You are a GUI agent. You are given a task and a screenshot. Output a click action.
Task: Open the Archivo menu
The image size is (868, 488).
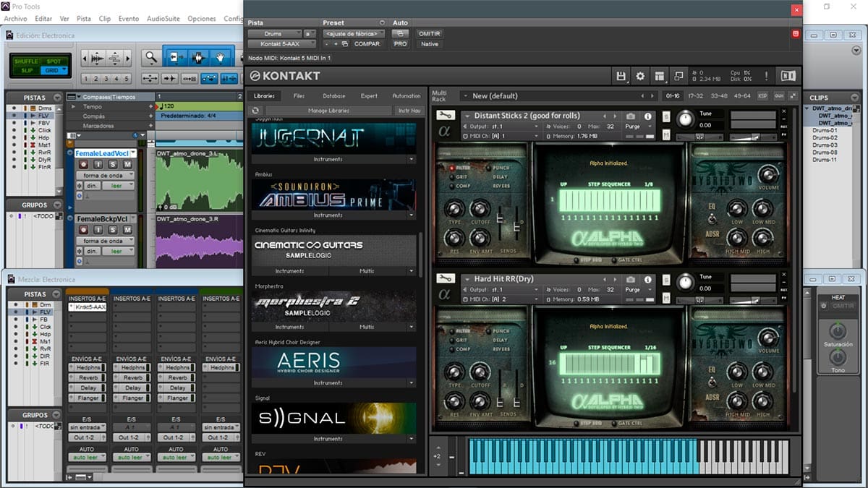pos(15,19)
